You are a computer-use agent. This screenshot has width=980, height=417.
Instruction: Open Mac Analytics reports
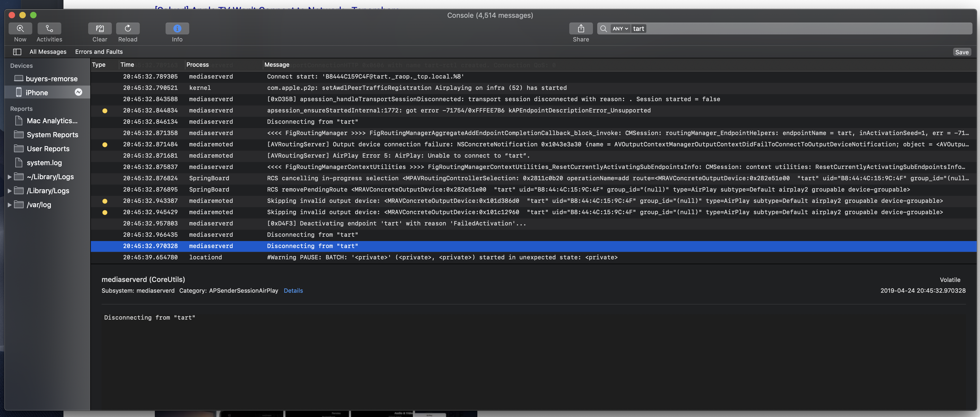click(47, 121)
